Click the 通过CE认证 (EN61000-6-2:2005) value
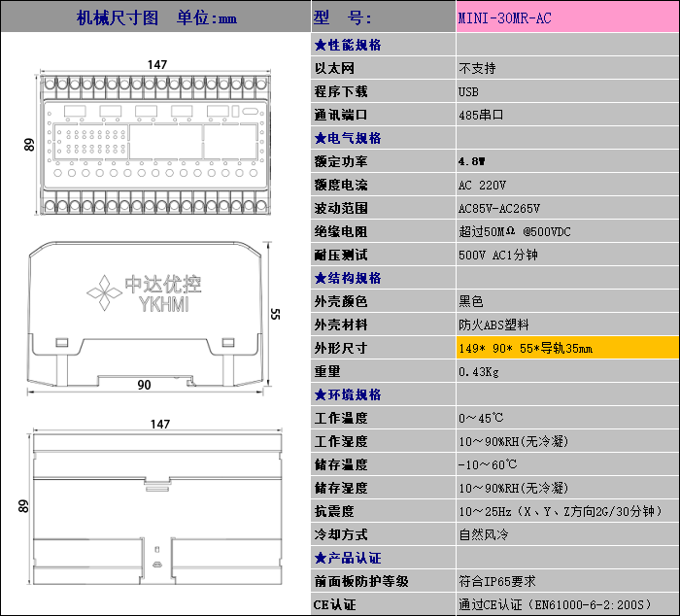This screenshot has width=680, height=616. tap(556, 604)
